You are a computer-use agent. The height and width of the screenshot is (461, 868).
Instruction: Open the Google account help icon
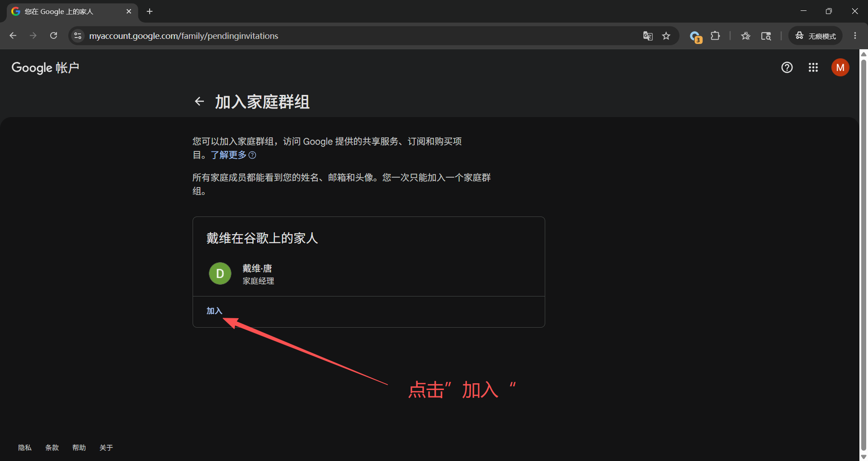pos(787,67)
